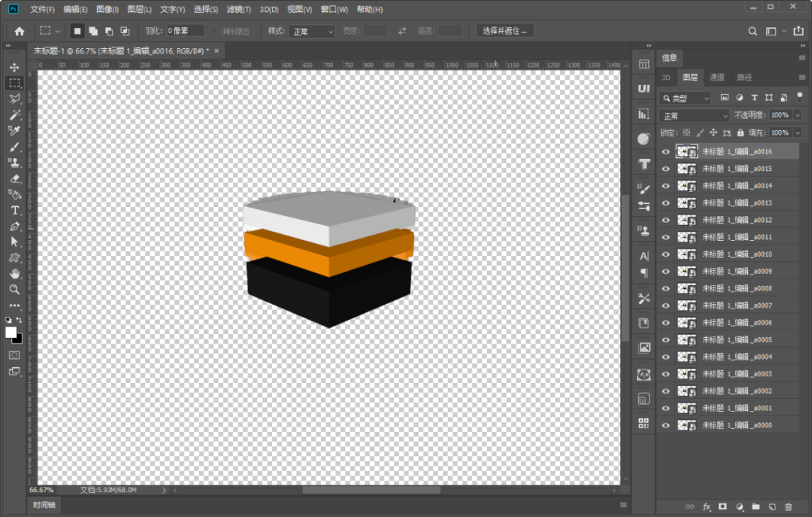
Task: Click the add layer style fx icon
Action: (x=706, y=507)
